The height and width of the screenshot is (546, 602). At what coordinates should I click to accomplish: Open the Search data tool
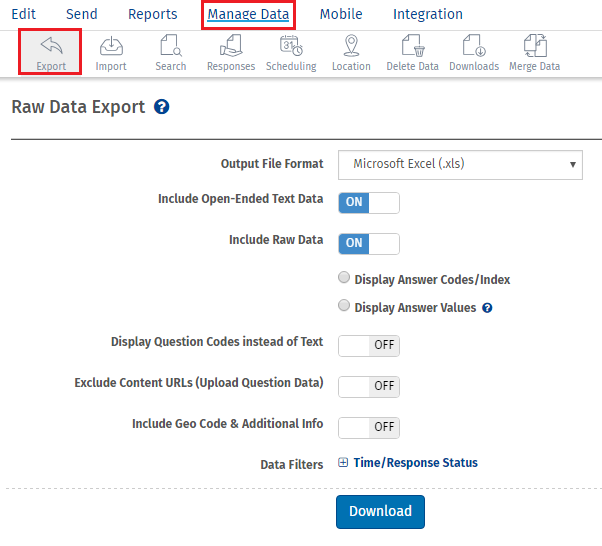(171, 53)
